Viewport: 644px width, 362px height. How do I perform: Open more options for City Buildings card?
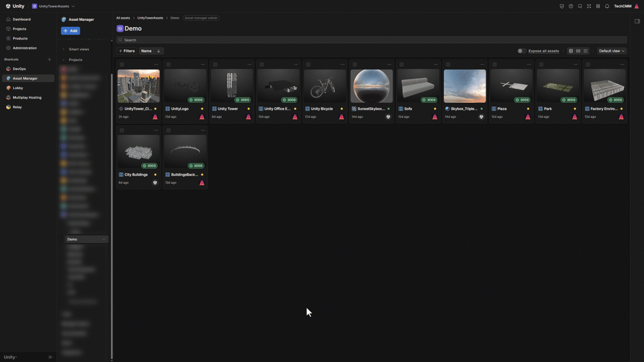(156, 130)
